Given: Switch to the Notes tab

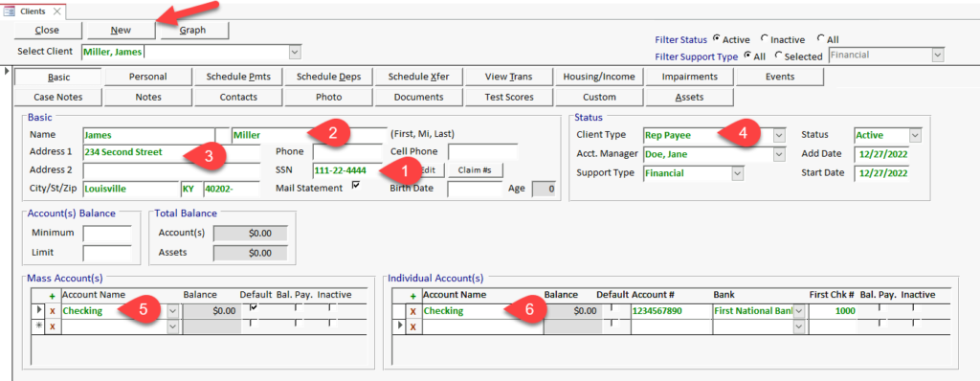Looking at the screenshot, I should coord(148,97).
